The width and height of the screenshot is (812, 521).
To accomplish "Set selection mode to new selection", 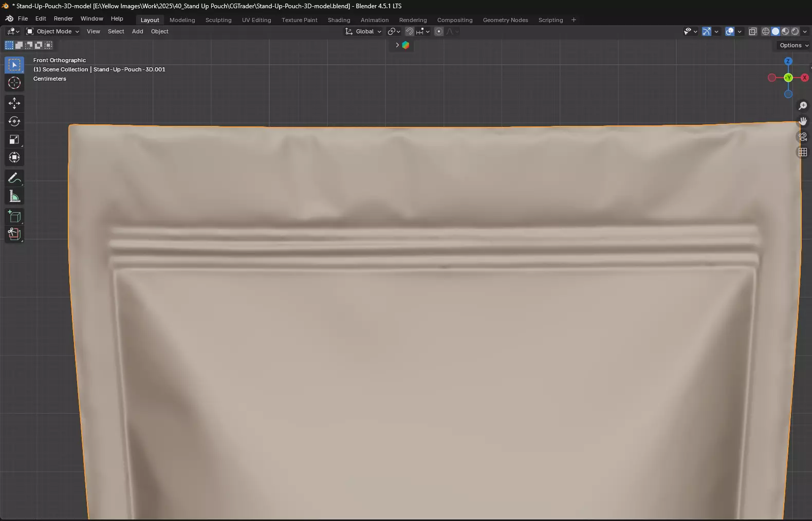I will [x=9, y=45].
